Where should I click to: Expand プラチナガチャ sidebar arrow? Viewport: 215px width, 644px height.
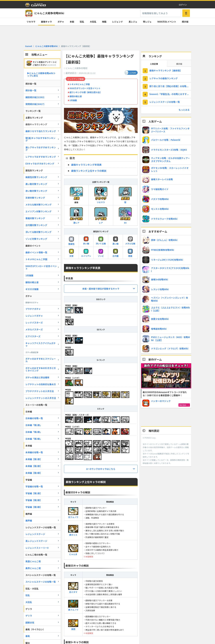click(x=58, y=309)
